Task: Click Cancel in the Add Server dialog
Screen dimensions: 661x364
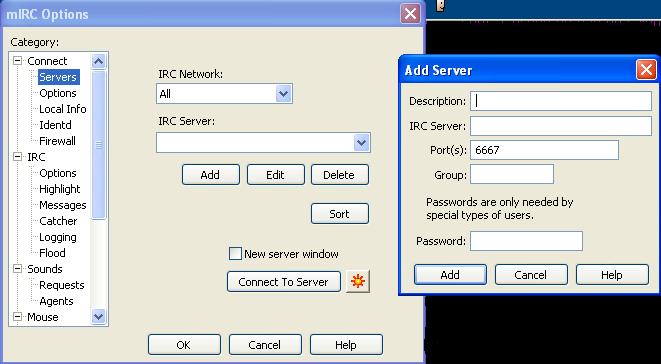Action: tap(531, 275)
